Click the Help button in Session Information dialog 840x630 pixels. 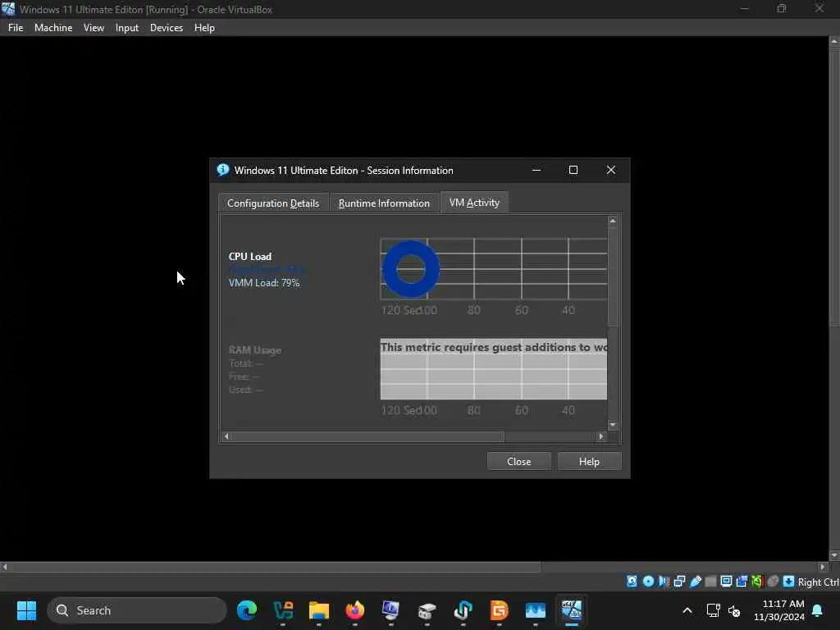pyautogui.click(x=589, y=461)
